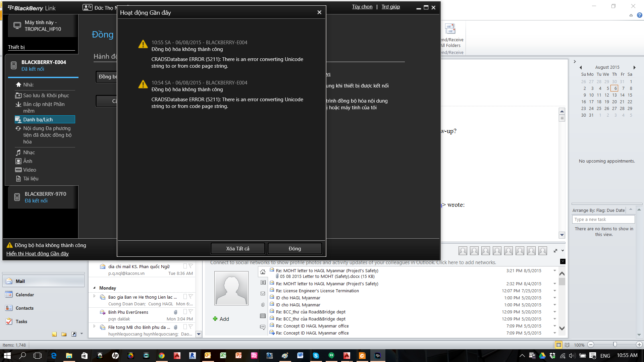Screen dimensions: 644x362
Task: Toggle flag on Bao gia Ban ve email
Action: 191,296
